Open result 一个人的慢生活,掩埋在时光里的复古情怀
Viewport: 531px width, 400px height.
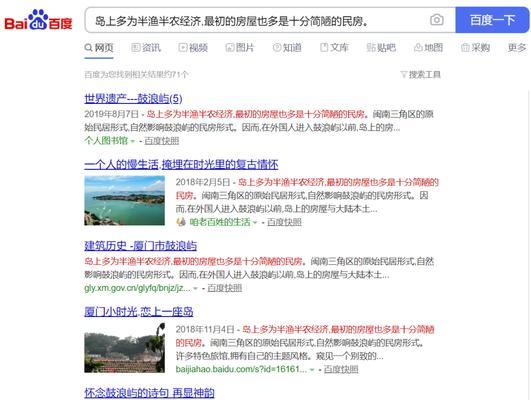tap(181, 165)
